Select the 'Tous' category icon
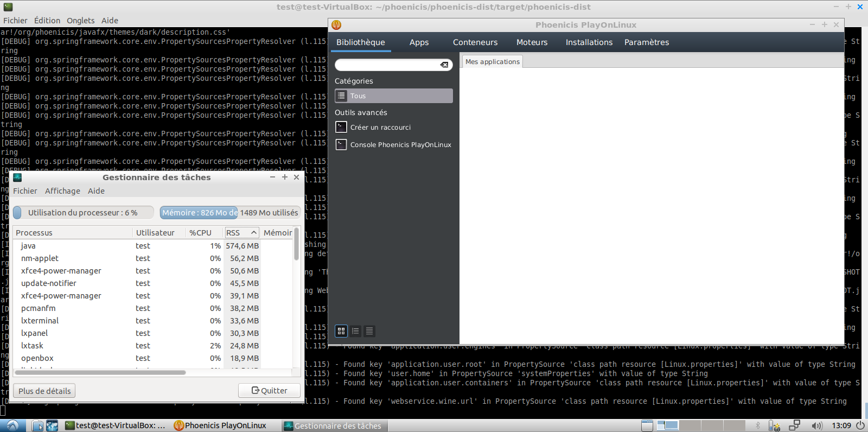The image size is (868, 432). coord(341,96)
